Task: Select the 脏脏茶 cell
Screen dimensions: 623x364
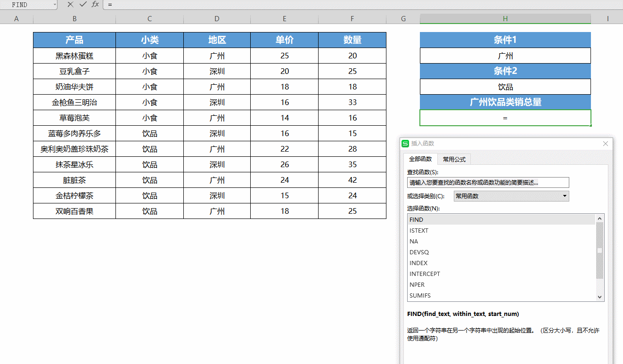Action: pyautogui.click(x=74, y=180)
